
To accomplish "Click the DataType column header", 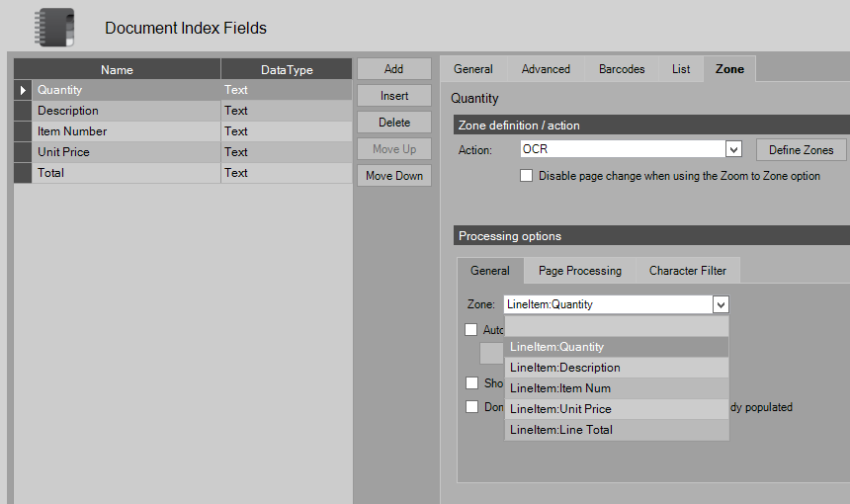I will tap(286, 70).
